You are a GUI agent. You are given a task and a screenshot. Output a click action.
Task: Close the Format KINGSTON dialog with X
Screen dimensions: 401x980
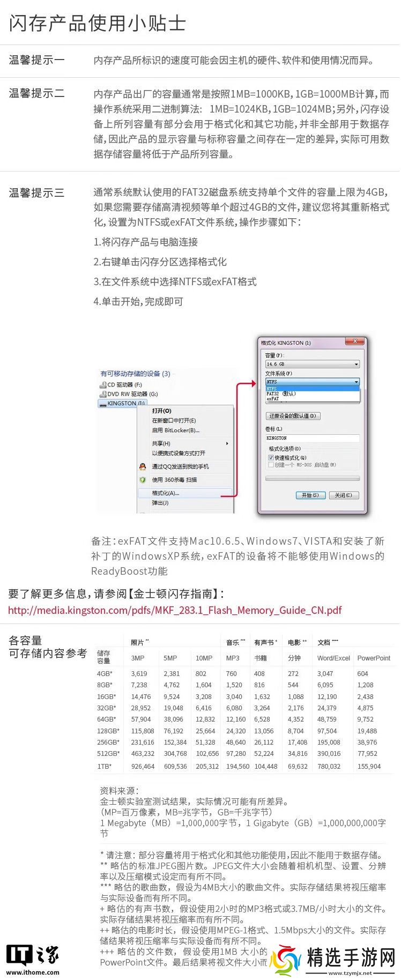click(x=354, y=342)
